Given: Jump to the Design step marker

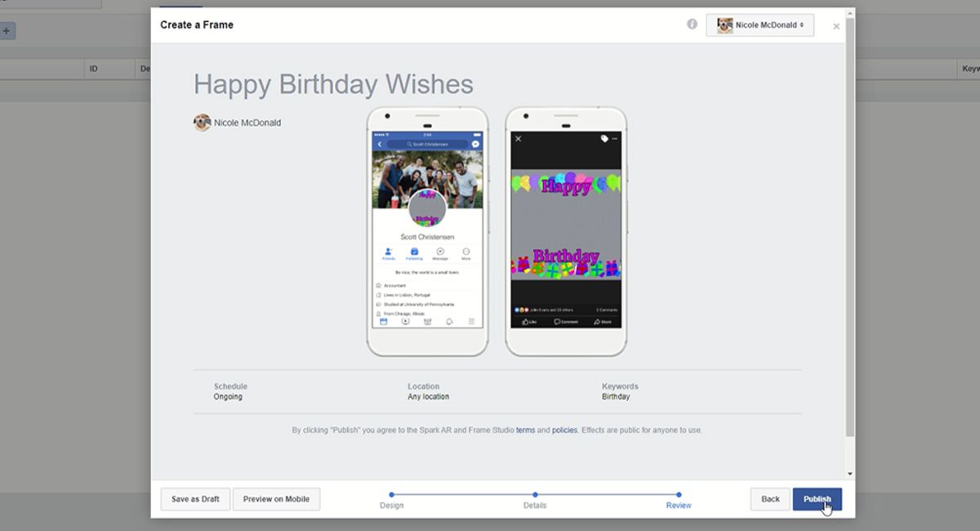Looking at the screenshot, I should [392, 494].
